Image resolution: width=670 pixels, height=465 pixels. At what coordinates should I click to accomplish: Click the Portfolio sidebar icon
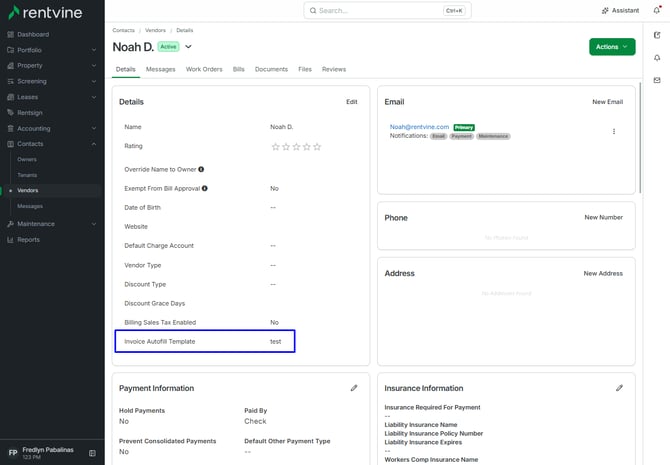tap(11, 50)
